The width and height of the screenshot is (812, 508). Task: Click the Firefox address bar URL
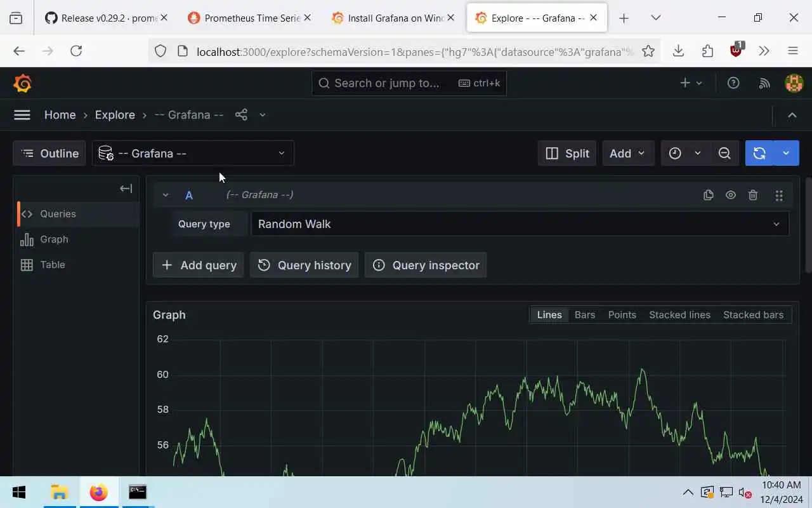point(415,51)
